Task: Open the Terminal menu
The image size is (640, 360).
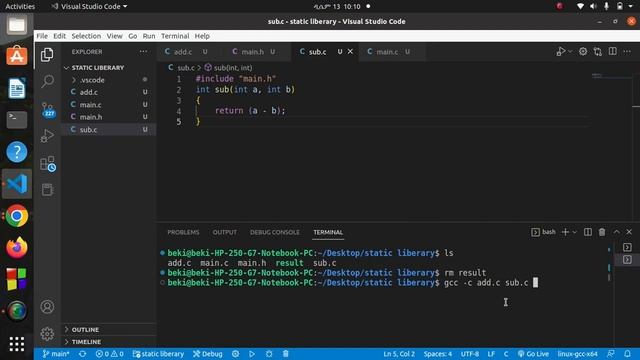Action: tap(175, 36)
